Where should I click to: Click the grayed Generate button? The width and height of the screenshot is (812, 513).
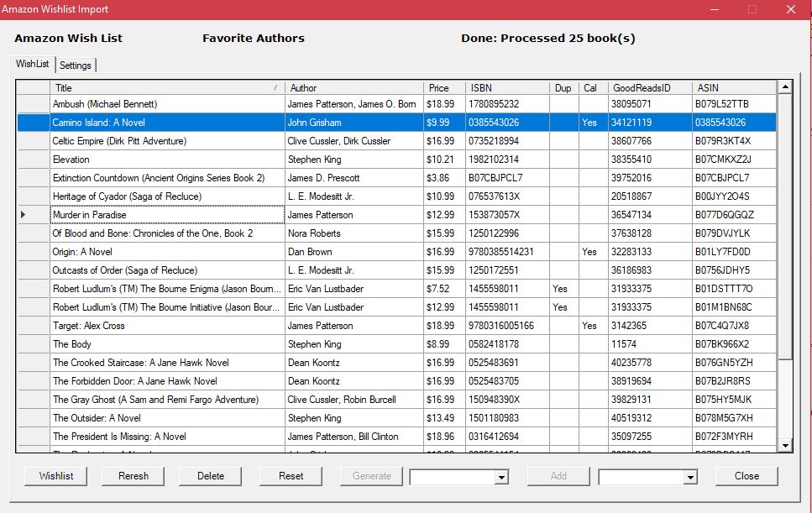(371, 476)
